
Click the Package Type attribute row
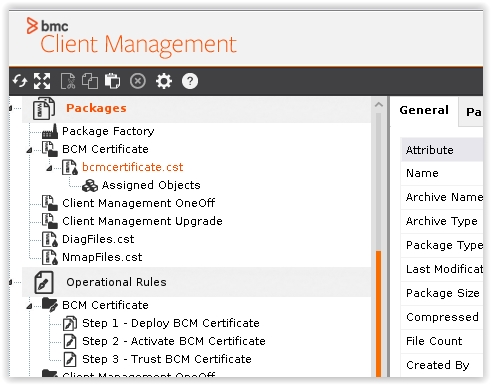coord(442,245)
